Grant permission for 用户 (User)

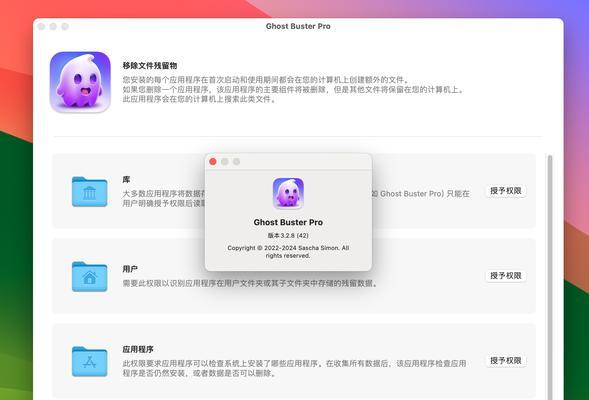point(506,276)
